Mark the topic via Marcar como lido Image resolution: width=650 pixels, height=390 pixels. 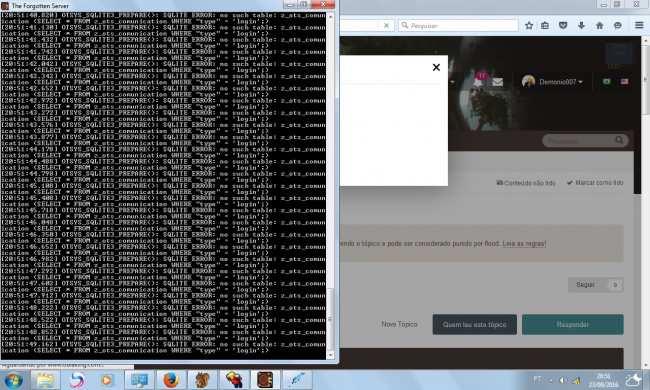[595, 183]
